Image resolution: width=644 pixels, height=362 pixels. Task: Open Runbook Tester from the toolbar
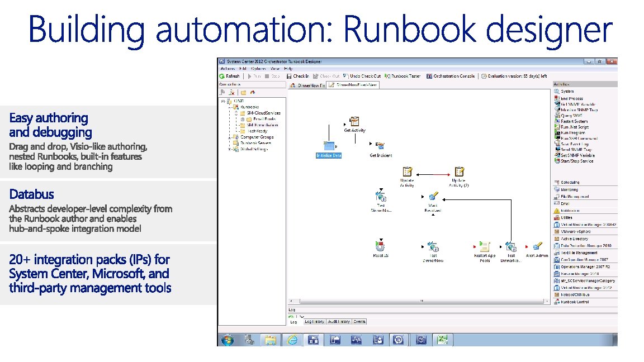point(403,77)
